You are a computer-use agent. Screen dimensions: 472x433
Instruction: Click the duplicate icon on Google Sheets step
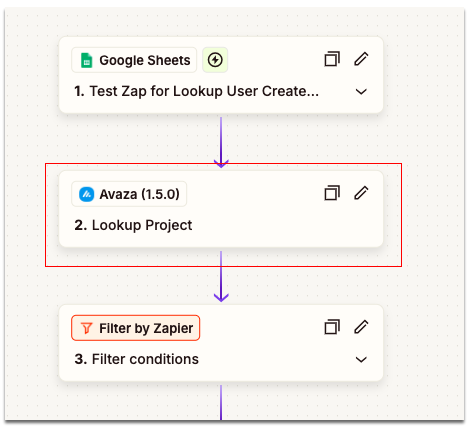pos(332,59)
